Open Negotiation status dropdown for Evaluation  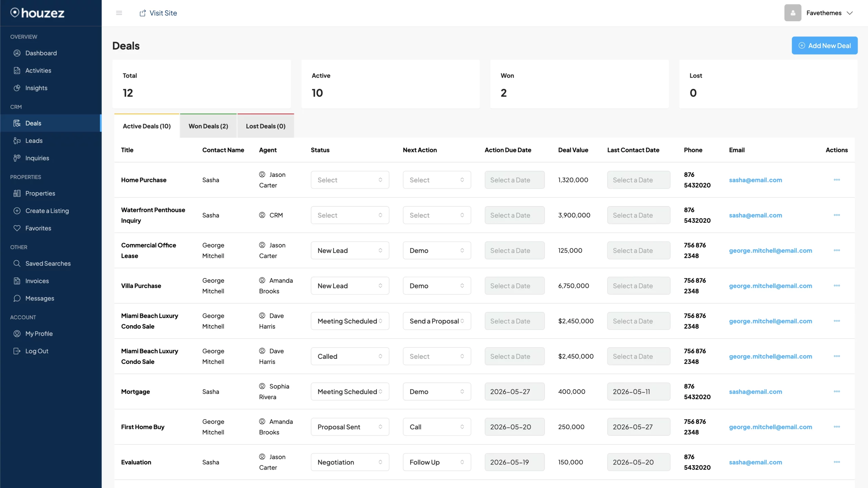(x=350, y=462)
